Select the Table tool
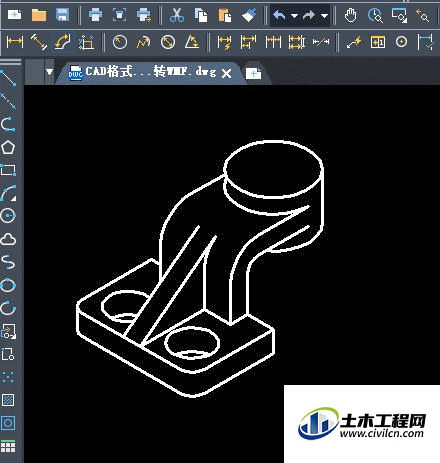Screen dimensions: 440x463 8,446
